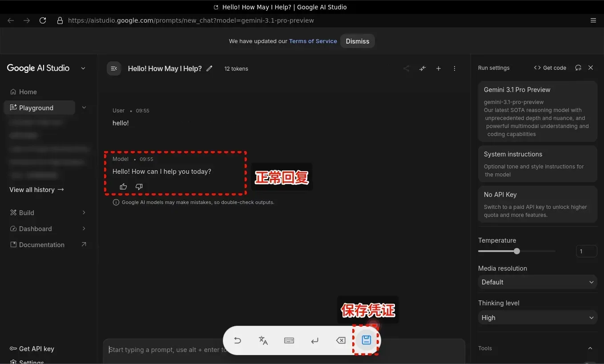604x364 pixels.
Task: Click the undo arrow in floating toolbar
Action: (238, 340)
